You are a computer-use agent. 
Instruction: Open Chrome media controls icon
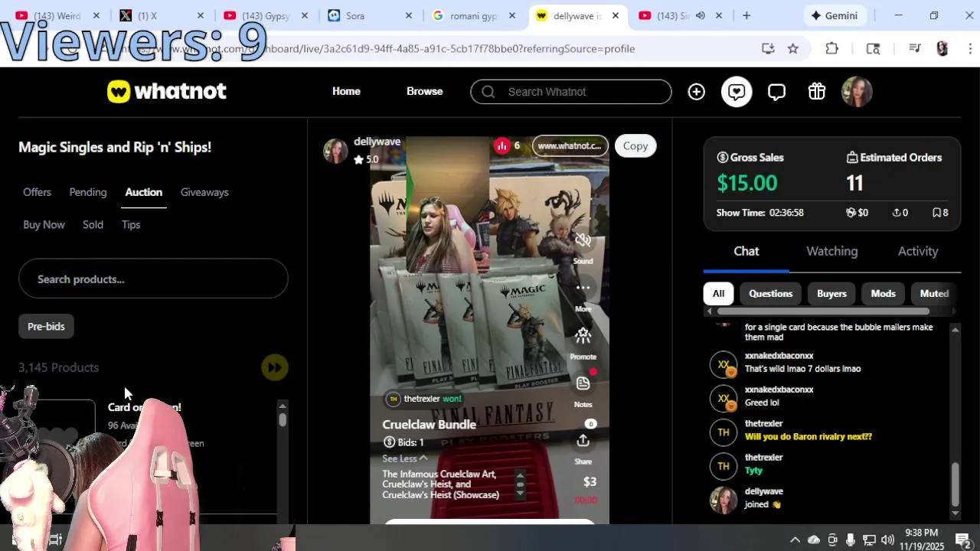[x=914, y=49]
